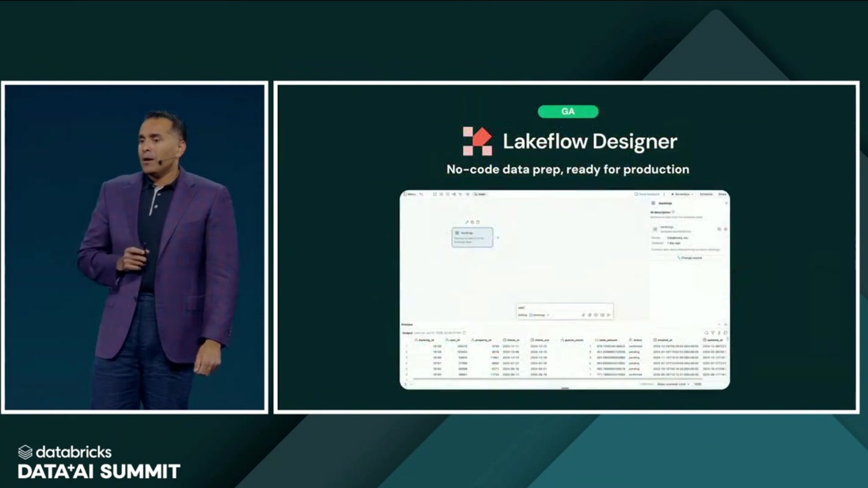The height and width of the screenshot is (488, 868).
Task: Copy the bookings source path in the side panel
Action: tap(719, 229)
